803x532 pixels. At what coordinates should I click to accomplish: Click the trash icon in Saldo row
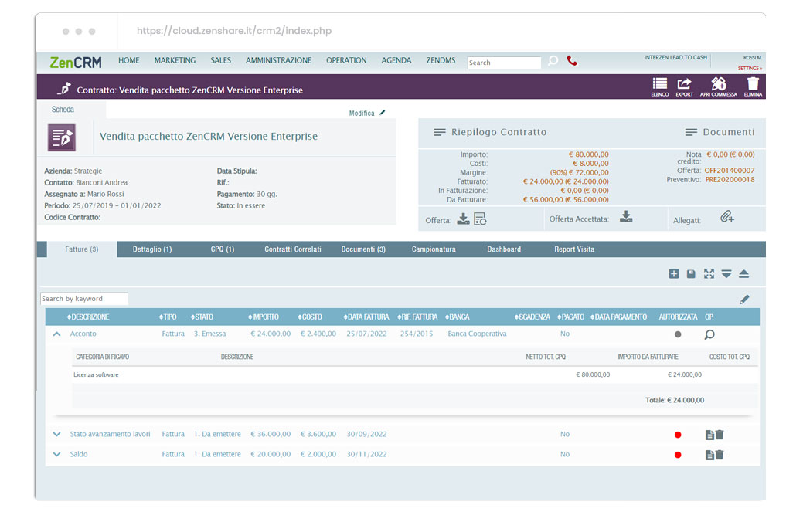coord(720,455)
